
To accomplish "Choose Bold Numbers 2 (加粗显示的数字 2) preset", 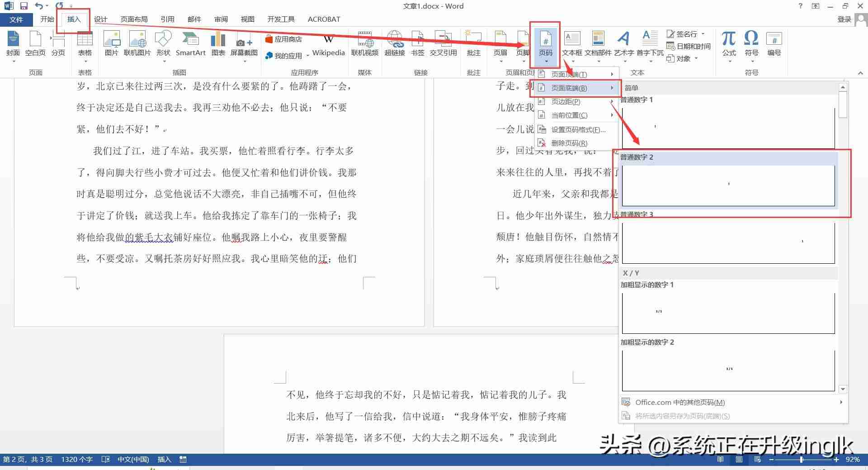I will [x=728, y=365].
